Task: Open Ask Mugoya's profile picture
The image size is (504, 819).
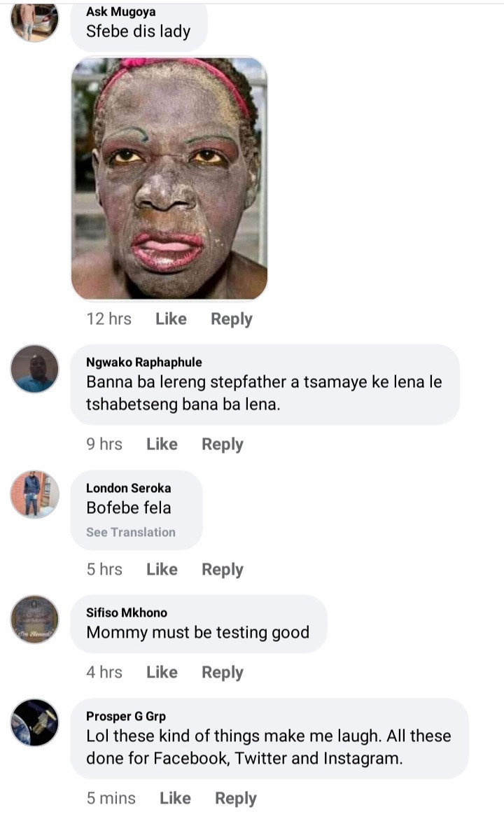Action: 34,22
